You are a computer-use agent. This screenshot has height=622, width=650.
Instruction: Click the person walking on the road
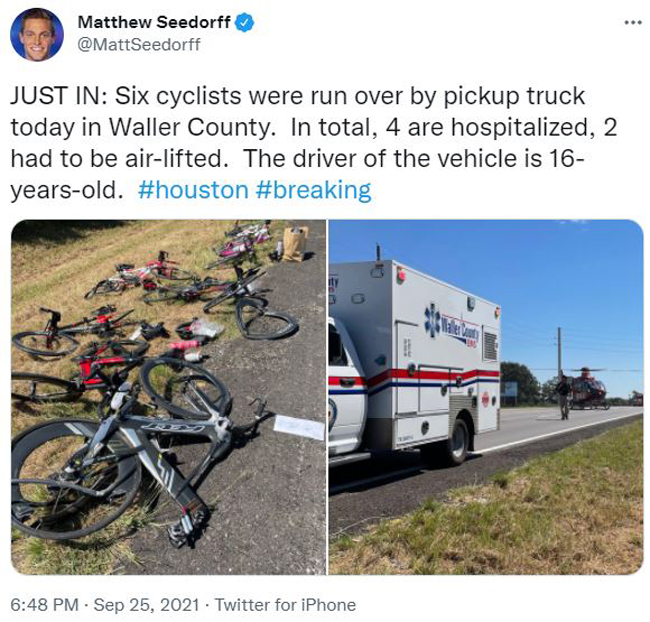[563, 396]
